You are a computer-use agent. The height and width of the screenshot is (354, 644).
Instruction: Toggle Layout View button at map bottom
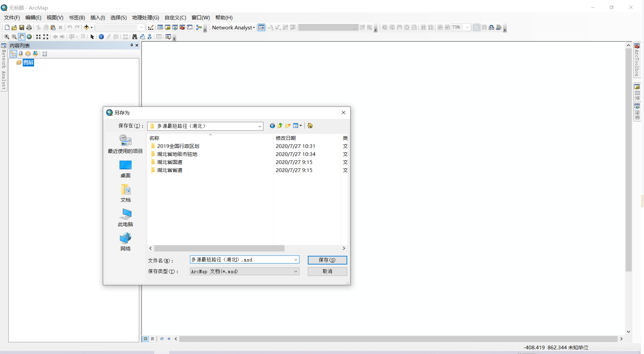point(153,339)
